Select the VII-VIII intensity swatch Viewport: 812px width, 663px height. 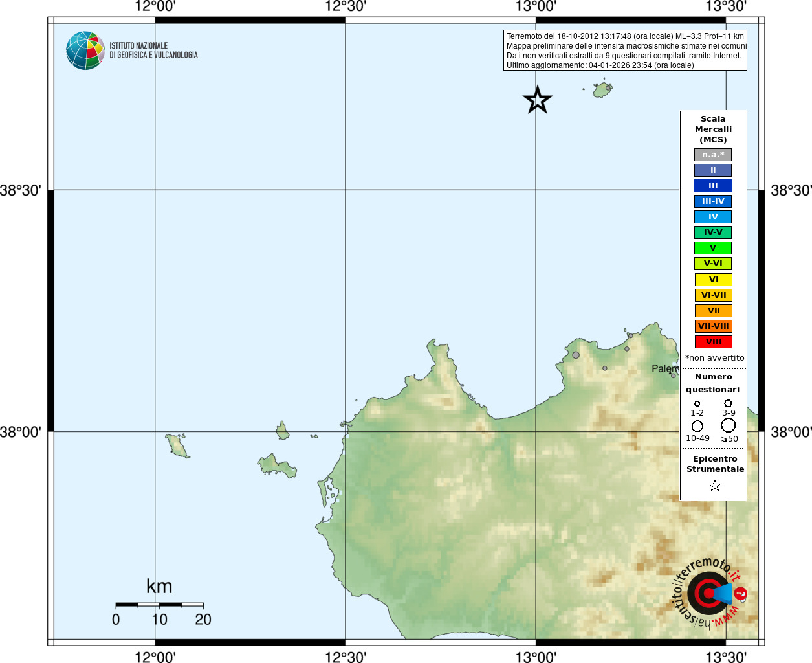pos(713,326)
